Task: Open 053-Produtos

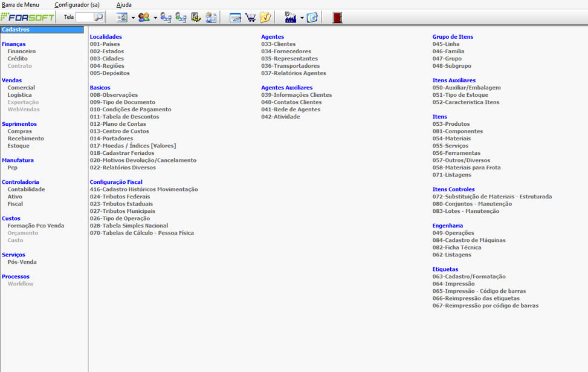Action: click(451, 124)
